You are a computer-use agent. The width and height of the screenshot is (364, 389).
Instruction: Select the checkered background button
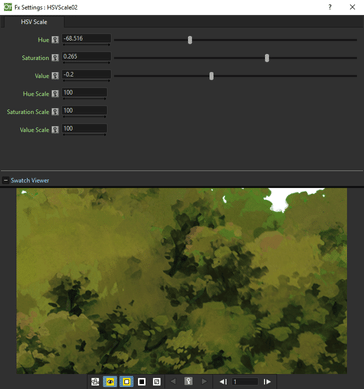(157, 382)
